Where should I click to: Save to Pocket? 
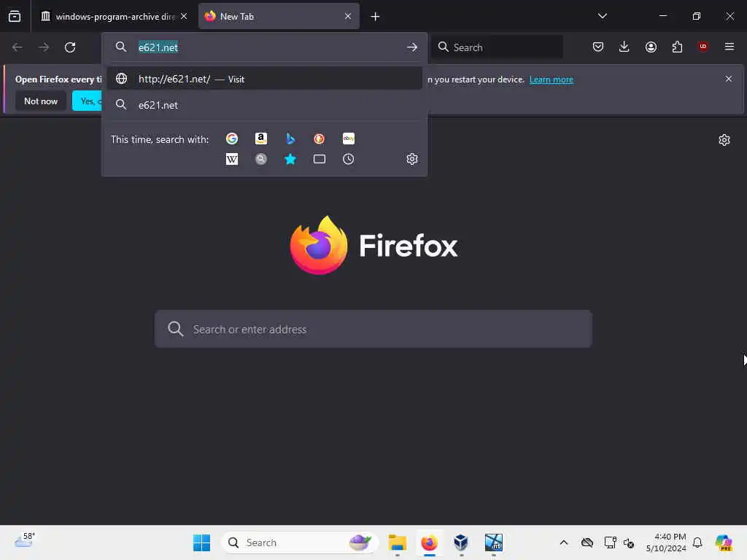(x=598, y=47)
